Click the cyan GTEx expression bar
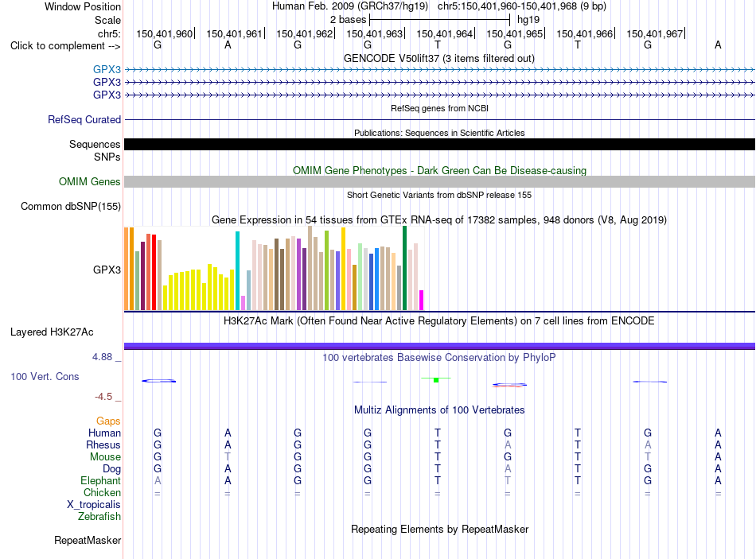Image resolution: width=756 pixels, height=559 pixels. coord(237,270)
